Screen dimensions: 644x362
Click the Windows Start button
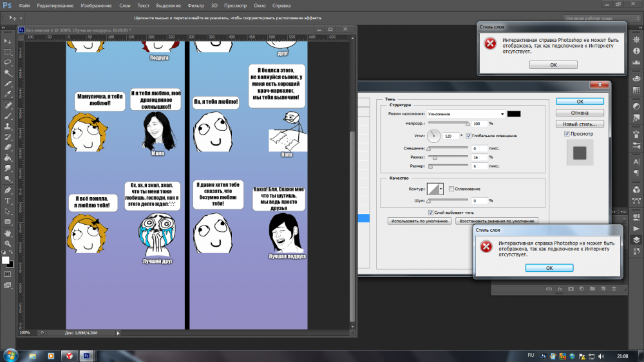tap(10, 356)
